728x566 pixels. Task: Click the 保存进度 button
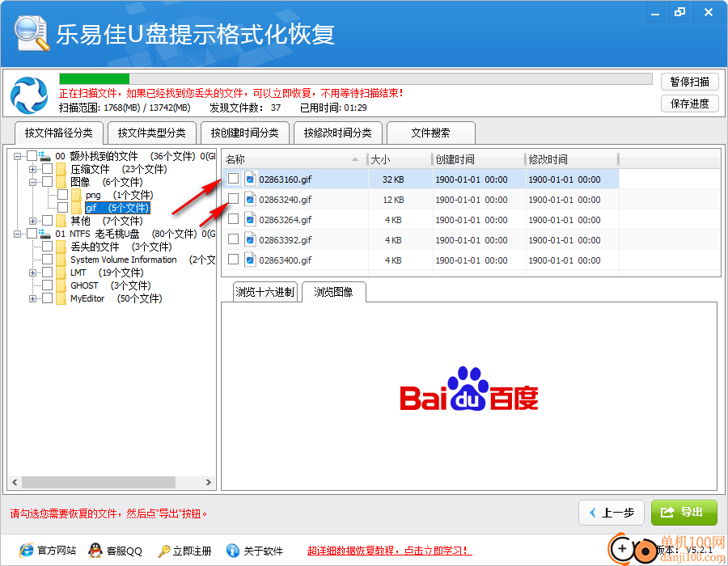tap(689, 104)
